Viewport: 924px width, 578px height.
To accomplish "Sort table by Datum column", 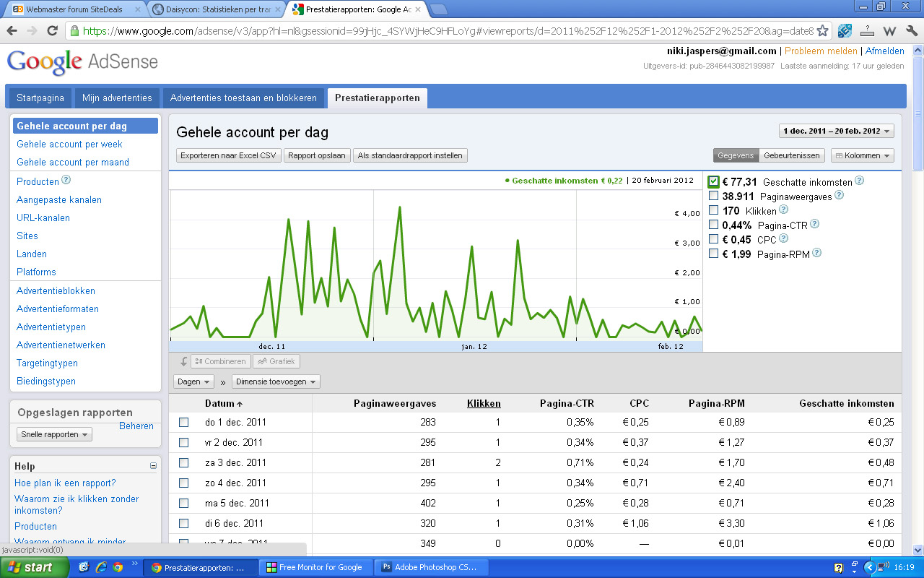I will tap(224, 403).
